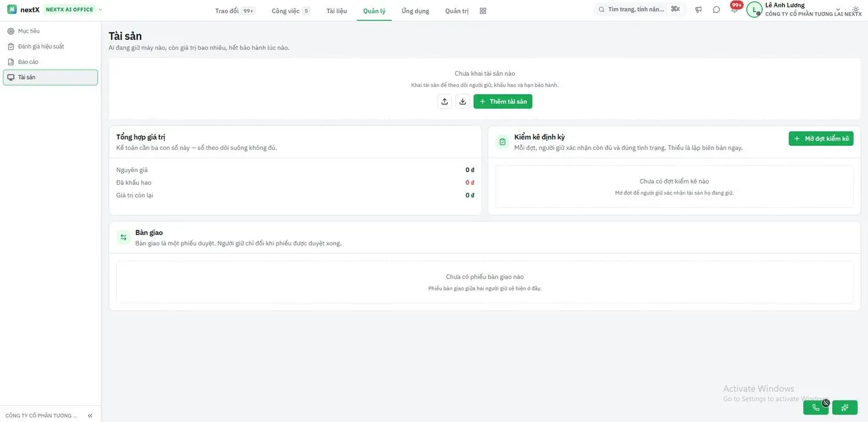Open the chat bubble icon
868x422 pixels.
coord(716,9)
